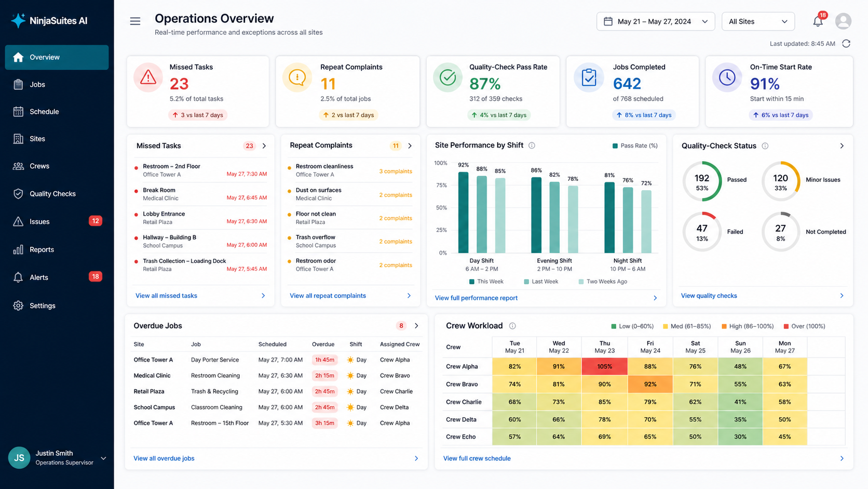Click the Medical Clinic overdue jobs row

pyautogui.click(x=277, y=376)
